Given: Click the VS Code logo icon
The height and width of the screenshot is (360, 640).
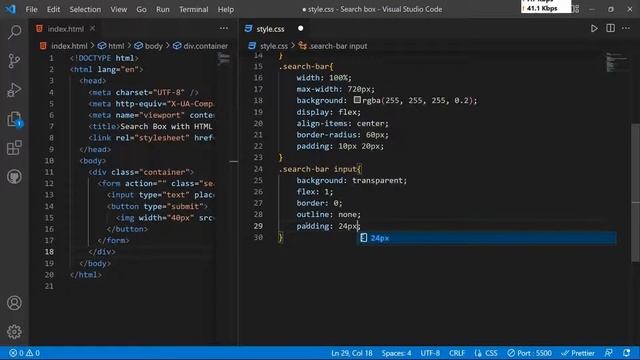Looking at the screenshot, I should coord(10,9).
